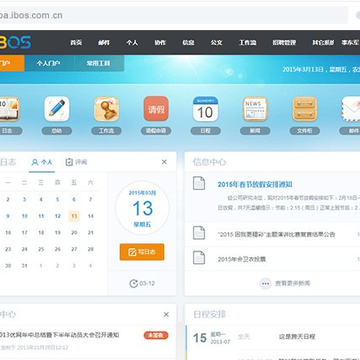The height and width of the screenshot is (360, 360).
Task: Select day 11 in the calendar
Action: [x=41, y=216]
